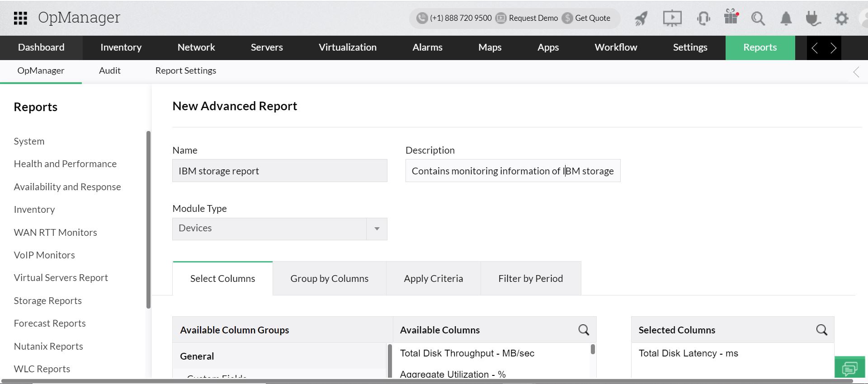The image size is (868, 384).
Task: Open the bell alarm notifications
Action: point(786,19)
